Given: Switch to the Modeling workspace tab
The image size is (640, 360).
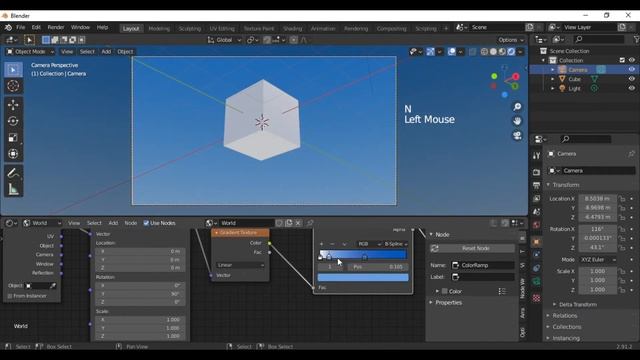Looking at the screenshot, I should point(159,29).
